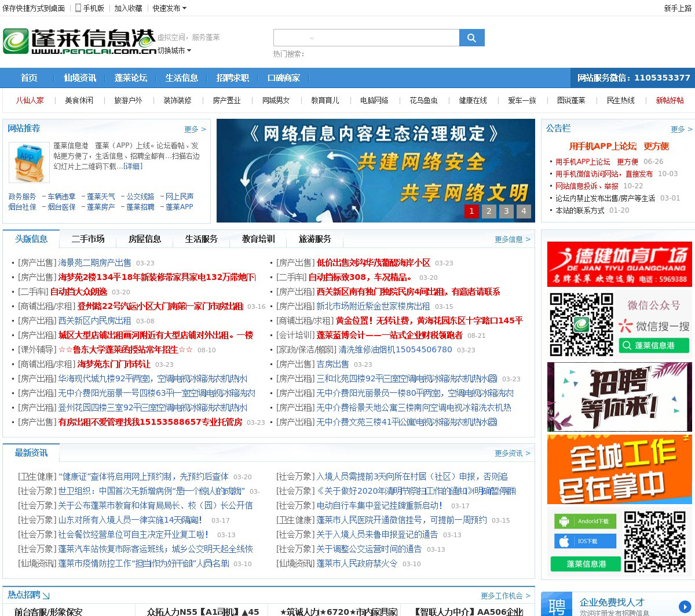Switch to the 教育培训 tab
695x616 pixels.
[258, 239]
